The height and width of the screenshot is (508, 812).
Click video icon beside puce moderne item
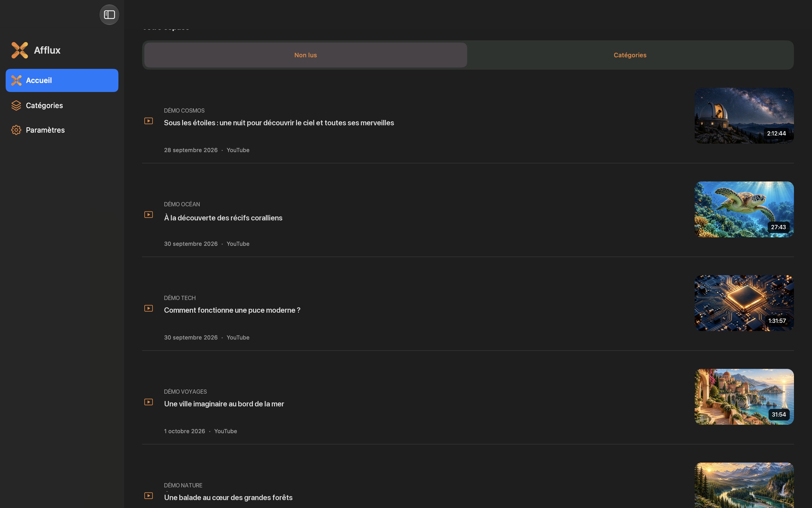point(149,308)
